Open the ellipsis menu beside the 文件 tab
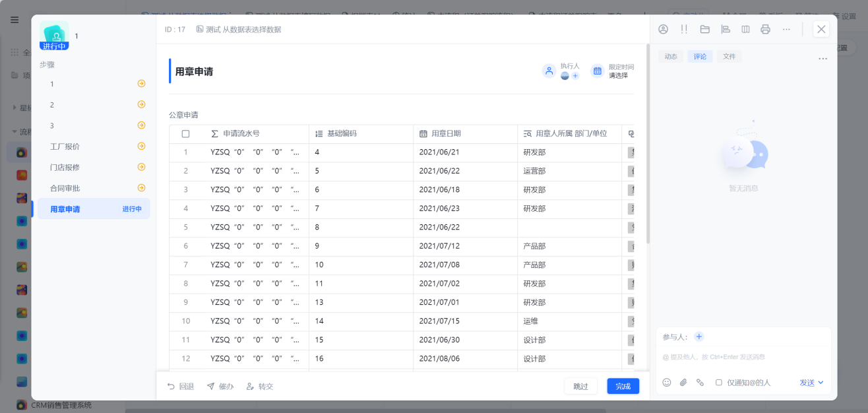Image resolution: width=868 pixels, height=413 pixels. (x=822, y=59)
